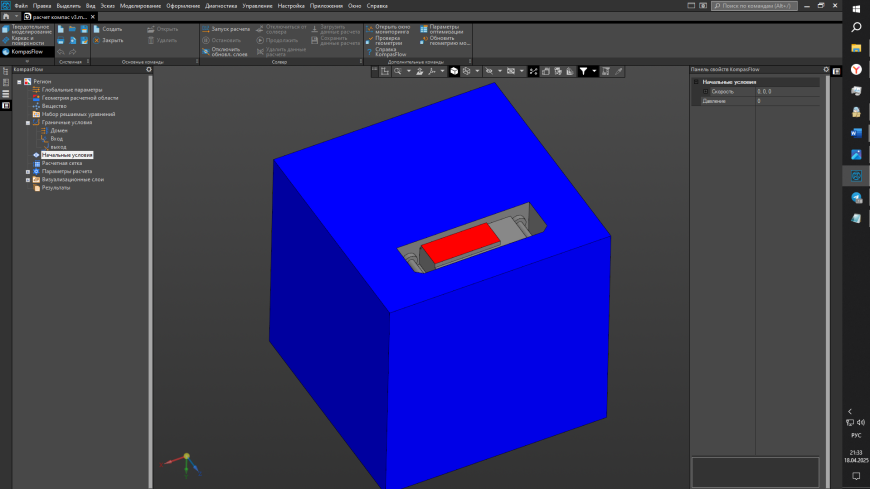870x489 pixels.
Task: Select the Вход boundary condition
Action: [x=57, y=139]
